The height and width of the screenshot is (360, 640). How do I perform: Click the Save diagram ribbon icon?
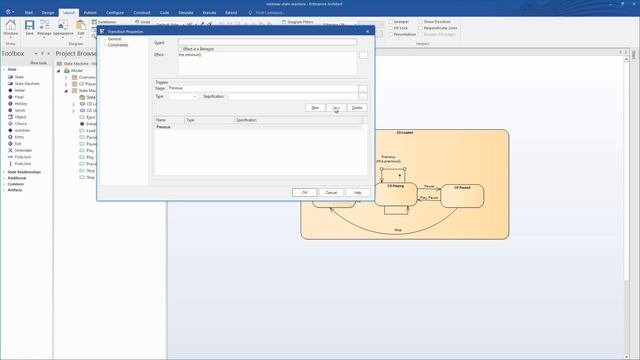29,28
